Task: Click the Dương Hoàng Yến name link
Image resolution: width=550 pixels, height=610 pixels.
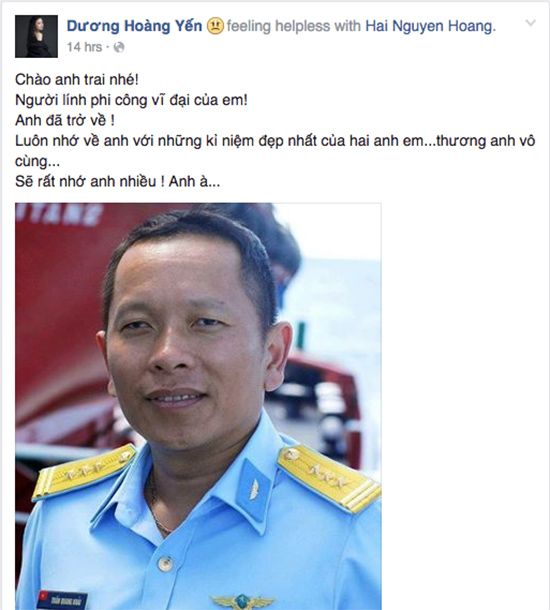Action: click(x=134, y=26)
